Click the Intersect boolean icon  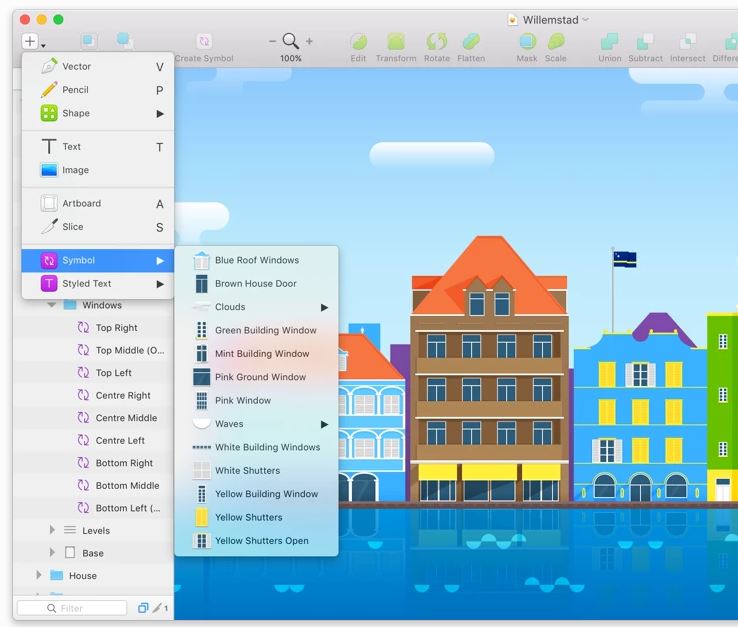(687, 41)
